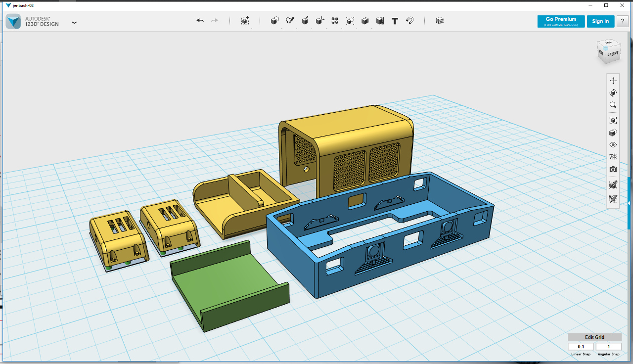This screenshot has height=364, width=633.
Task: Click the FRONT face of the view cube
Action: pyautogui.click(x=613, y=54)
